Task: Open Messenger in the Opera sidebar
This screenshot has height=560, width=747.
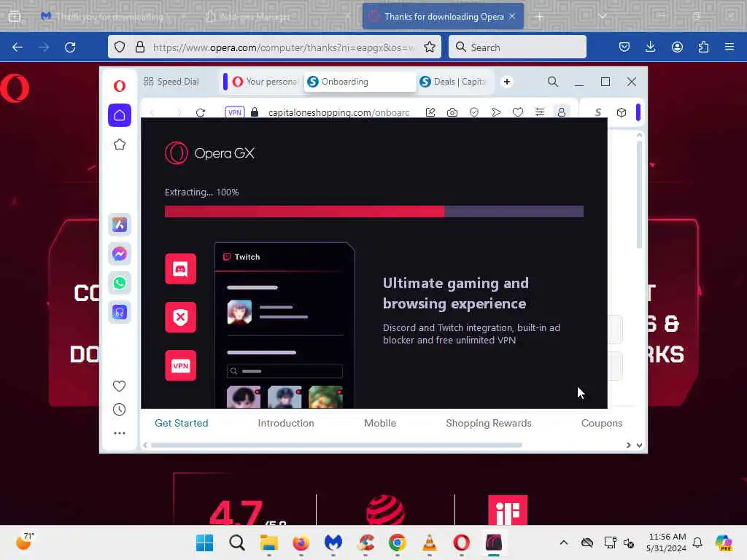Action: [x=120, y=254]
